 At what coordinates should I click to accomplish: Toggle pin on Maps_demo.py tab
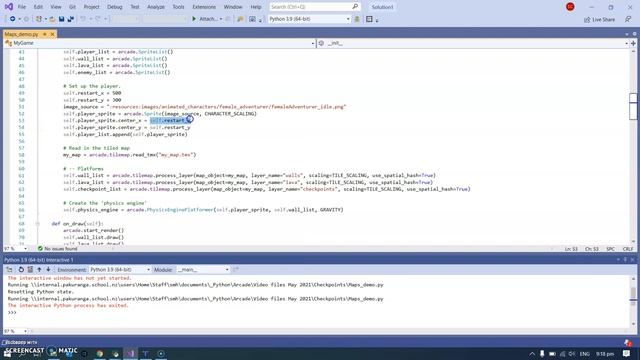45,34
